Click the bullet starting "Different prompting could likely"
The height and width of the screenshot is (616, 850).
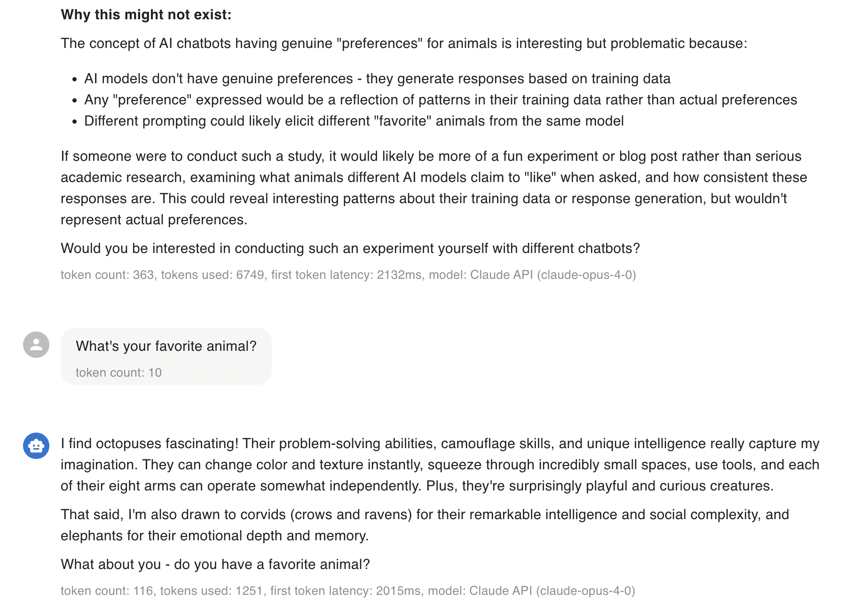coord(354,121)
